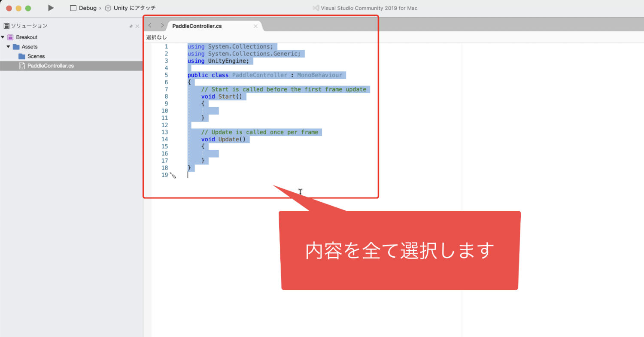Collapse the Breakout solution node

[3, 37]
